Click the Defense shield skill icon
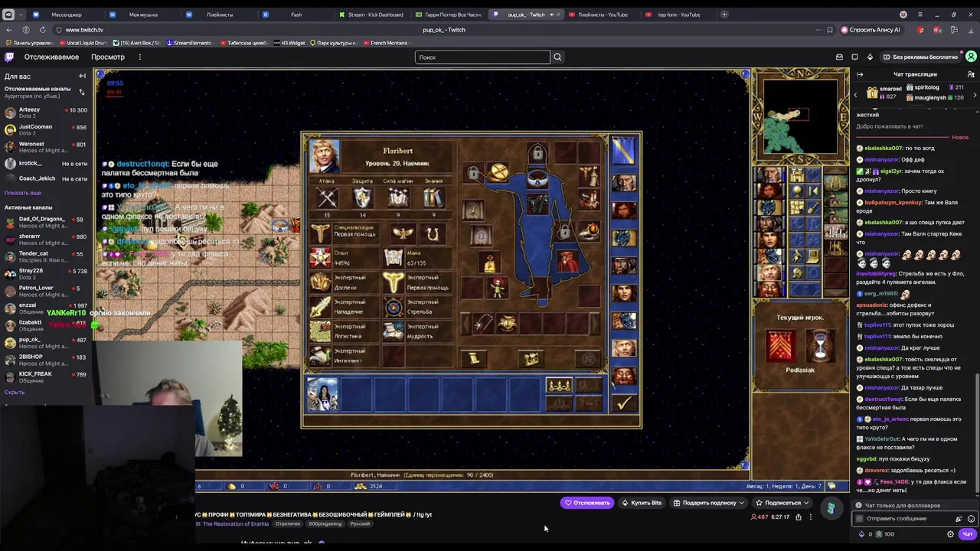Image resolution: width=980 pixels, height=551 pixels. click(x=363, y=198)
